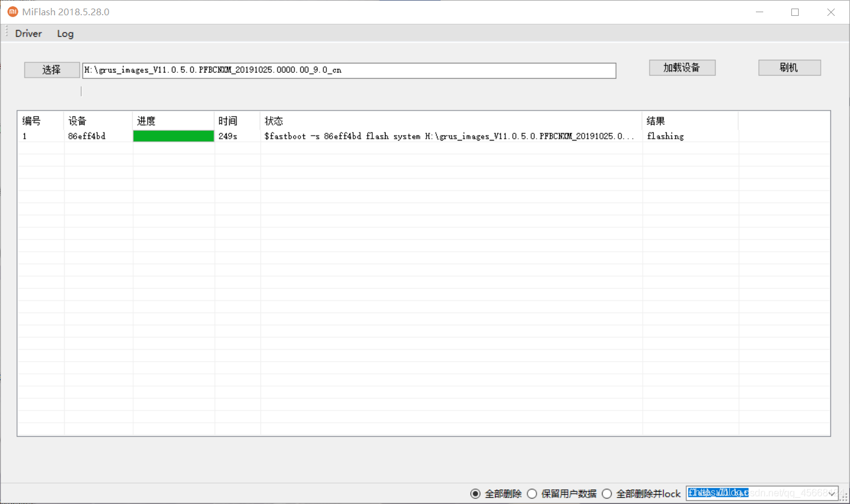Click row number 1 cell

point(25,136)
